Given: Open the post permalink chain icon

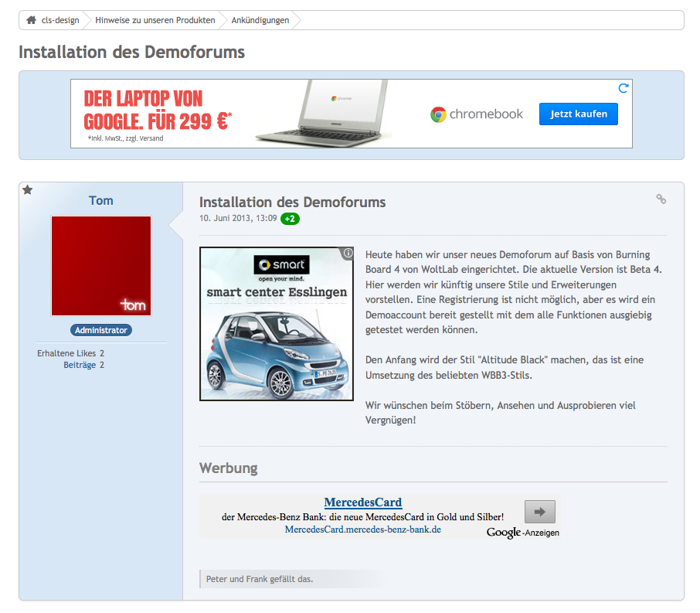Looking at the screenshot, I should [x=661, y=199].
